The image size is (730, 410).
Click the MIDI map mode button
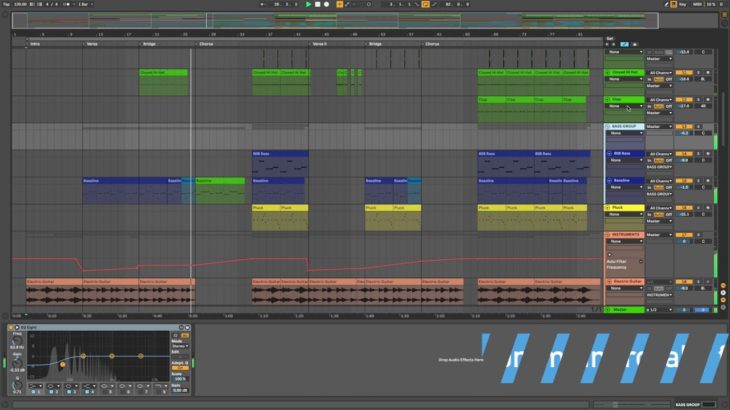tap(697, 4)
